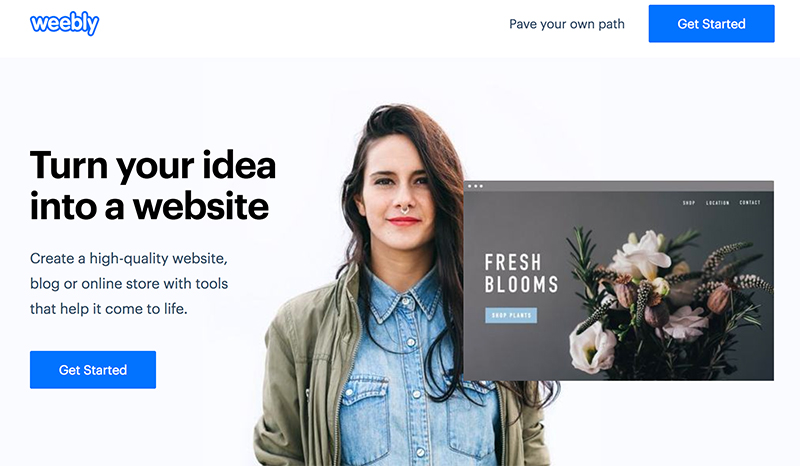Screen dimensions: 800x466
Task: Select Contact in the preview site menu
Action: pyautogui.click(x=749, y=203)
